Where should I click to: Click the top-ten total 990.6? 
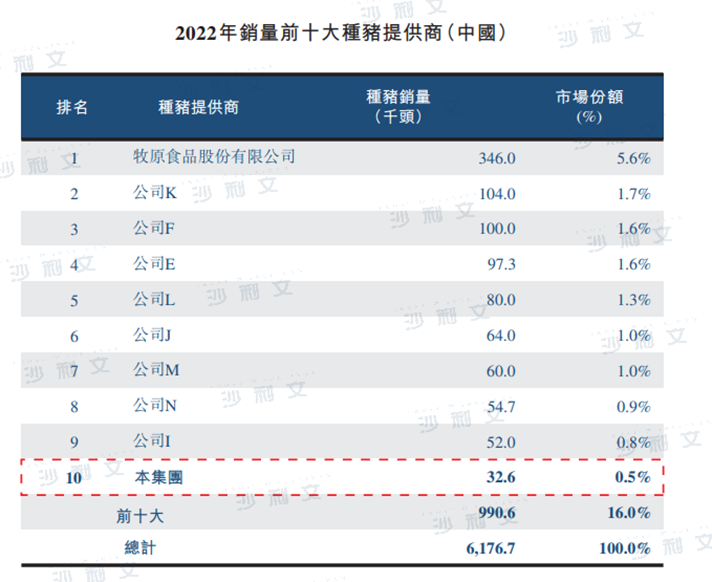(x=497, y=513)
